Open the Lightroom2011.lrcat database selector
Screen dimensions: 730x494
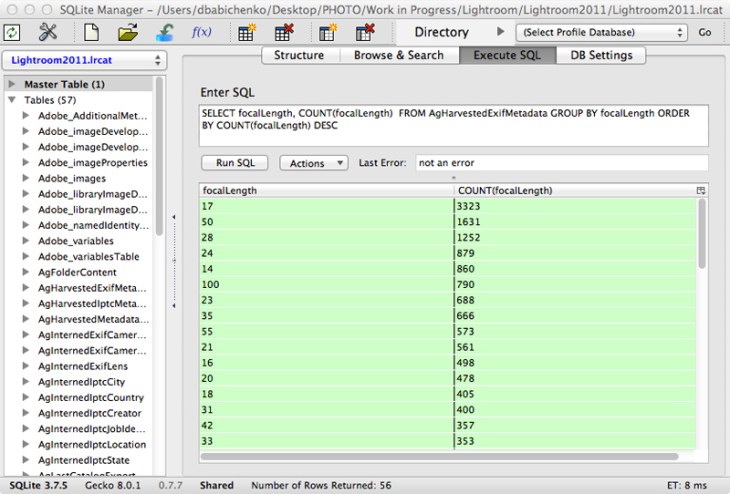[84, 61]
